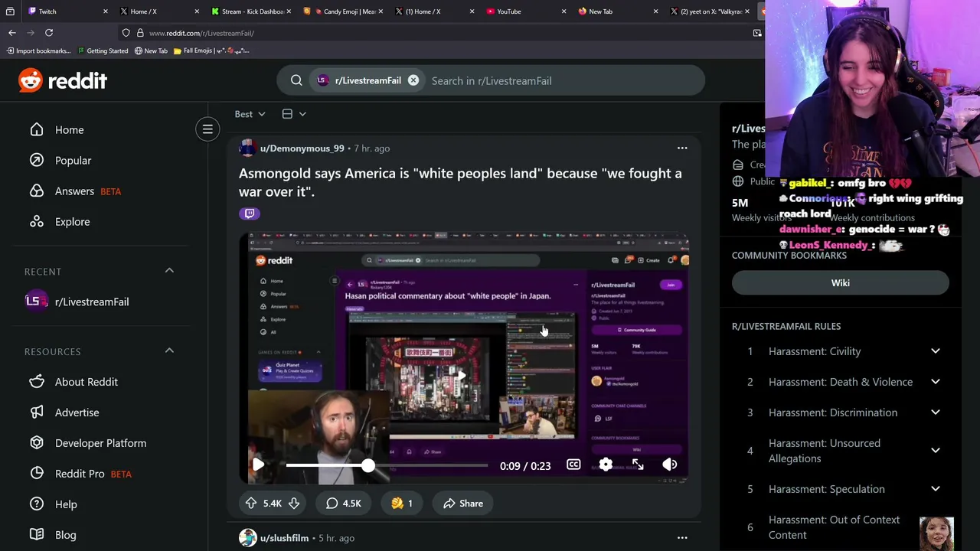Click the site shield security icon
Viewport: 980px width, 551px height.
click(x=126, y=33)
